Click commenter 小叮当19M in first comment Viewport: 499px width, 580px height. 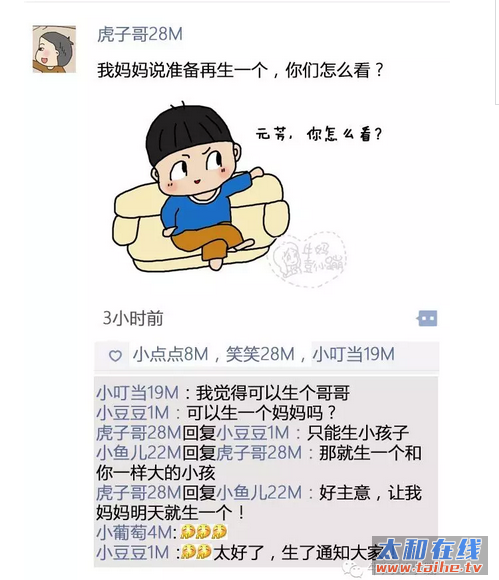pyautogui.click(x=138, y=393)
